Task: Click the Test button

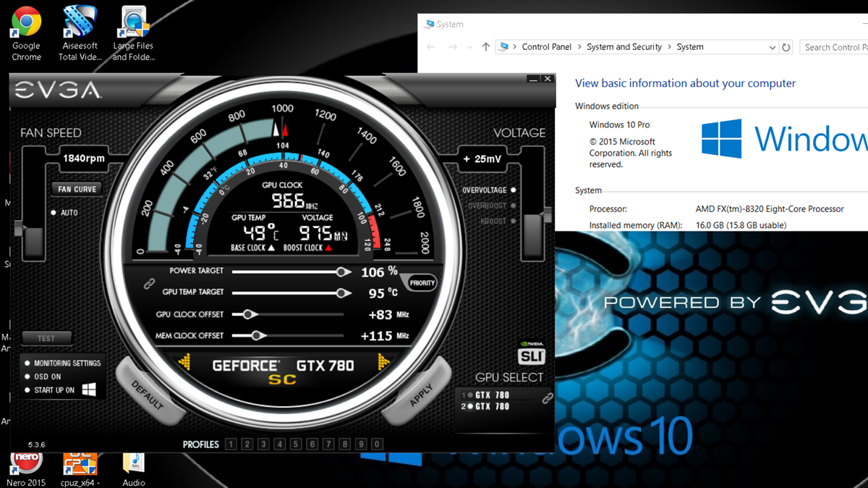Action: 46,338
